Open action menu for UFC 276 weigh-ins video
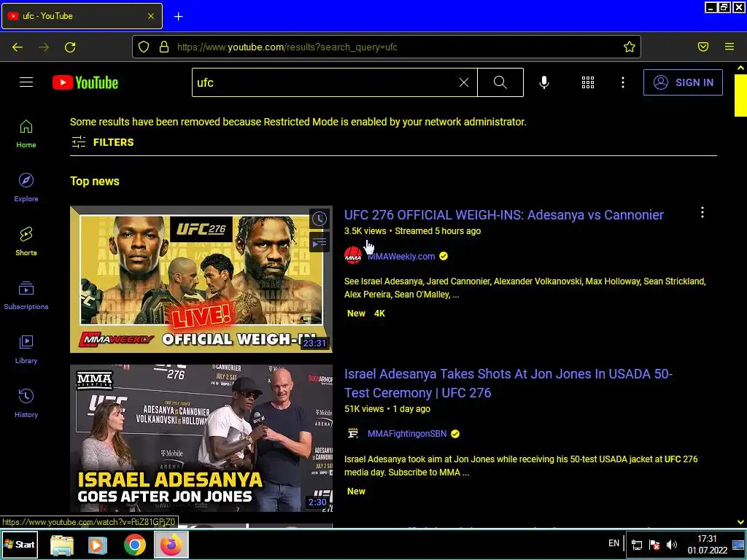This screenshot has width=747, height=560. point(703,212)
